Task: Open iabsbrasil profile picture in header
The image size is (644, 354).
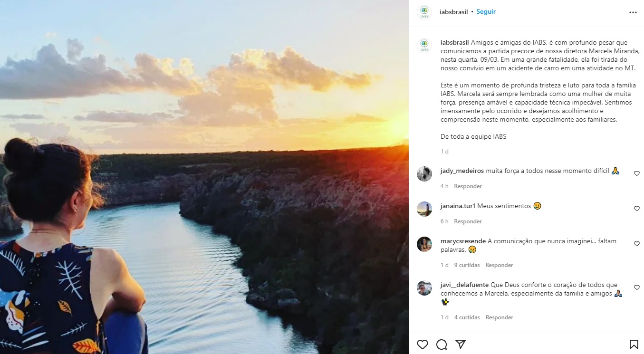Action: pos(424,12)
